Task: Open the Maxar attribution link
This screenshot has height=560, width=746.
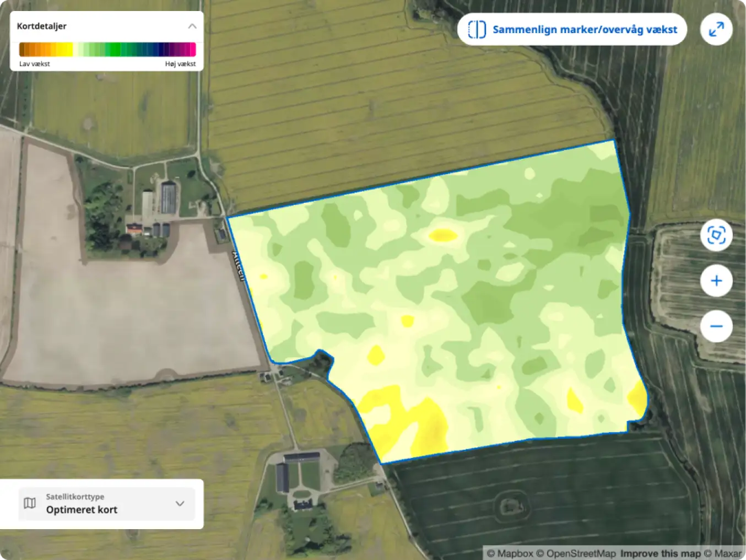Action: 723,553
